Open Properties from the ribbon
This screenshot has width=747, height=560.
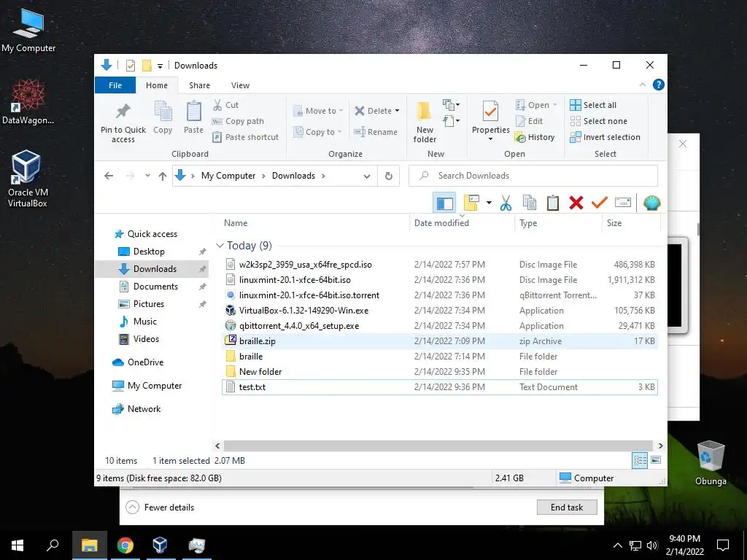(x=491, y=121)
